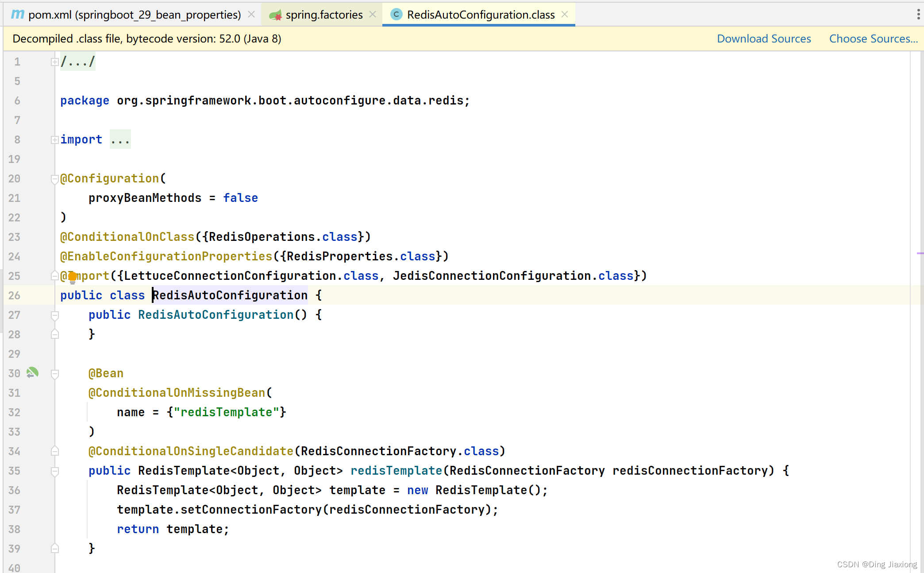Click the RedisAutoConfiguration class name on line 26
The height and width of the screenshot is (573, 924).
point(230,295)
